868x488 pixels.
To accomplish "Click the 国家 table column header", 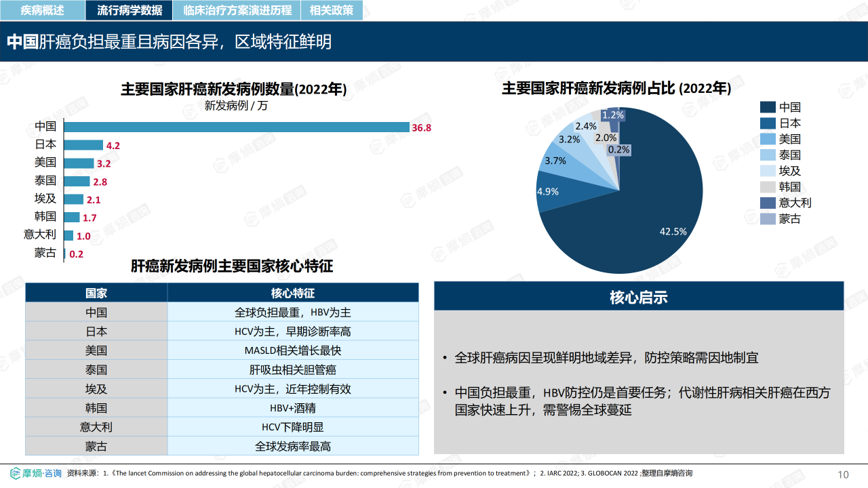I will (x=96, y=293).
